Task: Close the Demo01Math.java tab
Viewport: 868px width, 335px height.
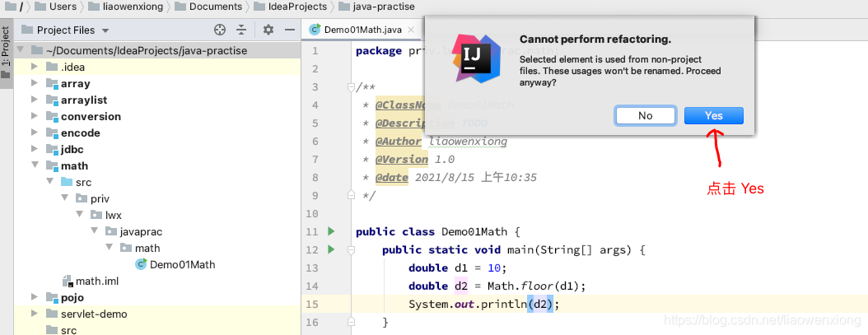Action: click(411, 30)
